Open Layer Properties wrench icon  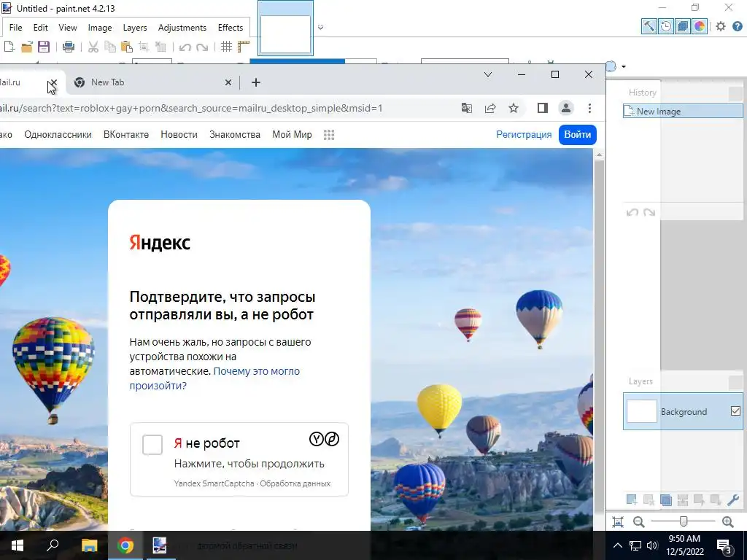click(x=733, y=499)
